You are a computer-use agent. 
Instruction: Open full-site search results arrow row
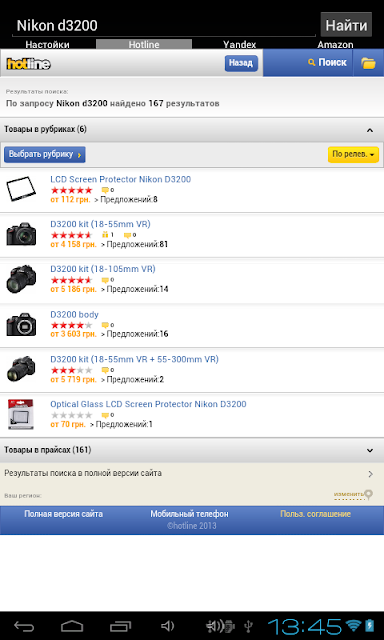click(192, 473)
